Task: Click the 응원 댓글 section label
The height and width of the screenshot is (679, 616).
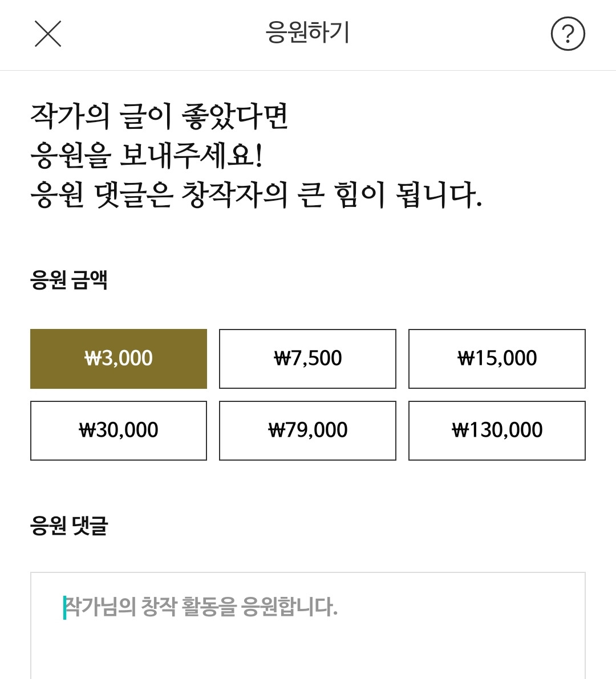Action: [69, 526]
